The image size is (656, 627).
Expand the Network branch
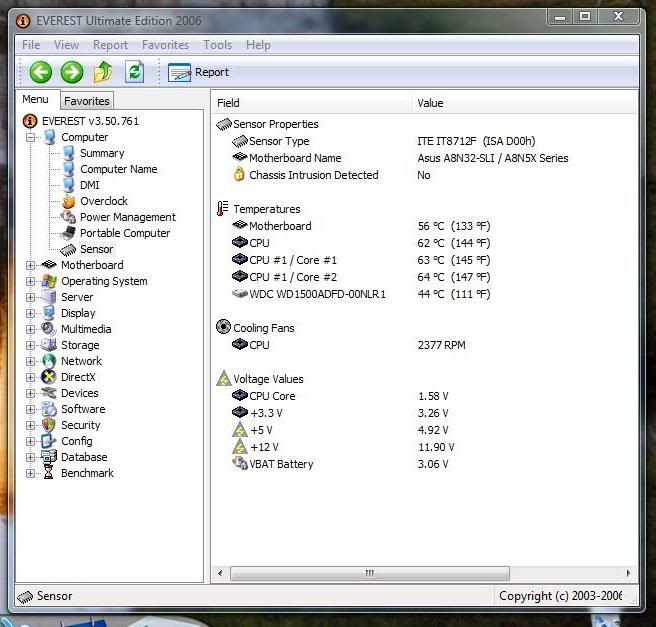click(x=30, y=361)
